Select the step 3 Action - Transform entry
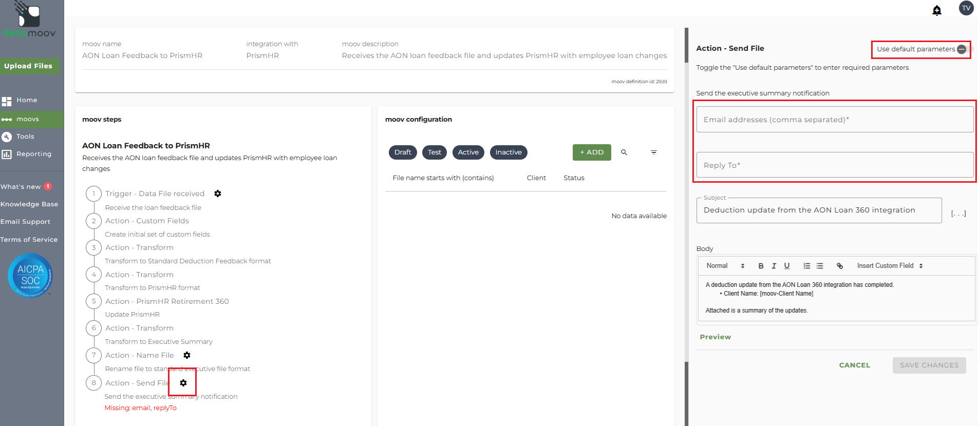Screen dimensions: 980x426 [139, 247]
